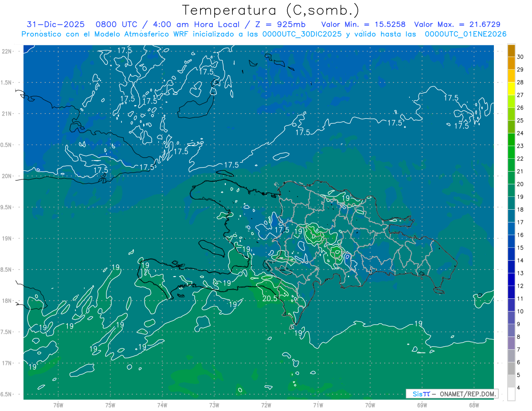This screenshot has height=411, width=532.
Task: Click the "20N" latitude label
Action: [x=7, y=176]
